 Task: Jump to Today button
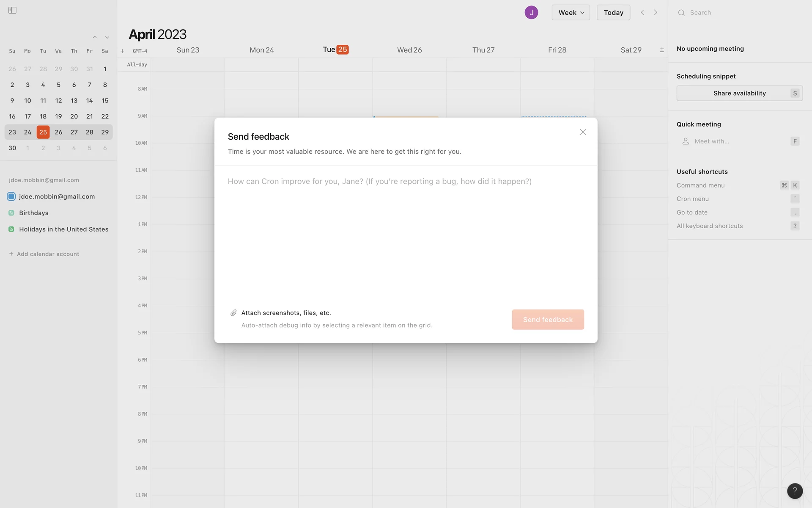coord(613,12)
